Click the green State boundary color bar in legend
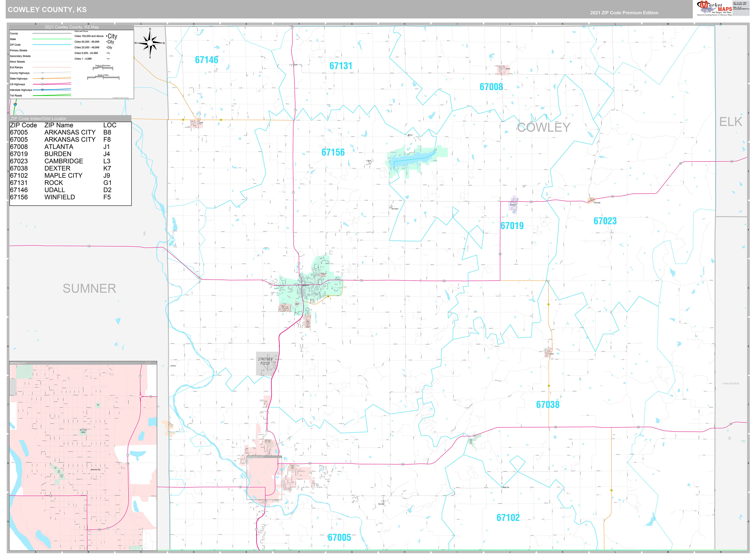756x554 pixels. [52, 39]
